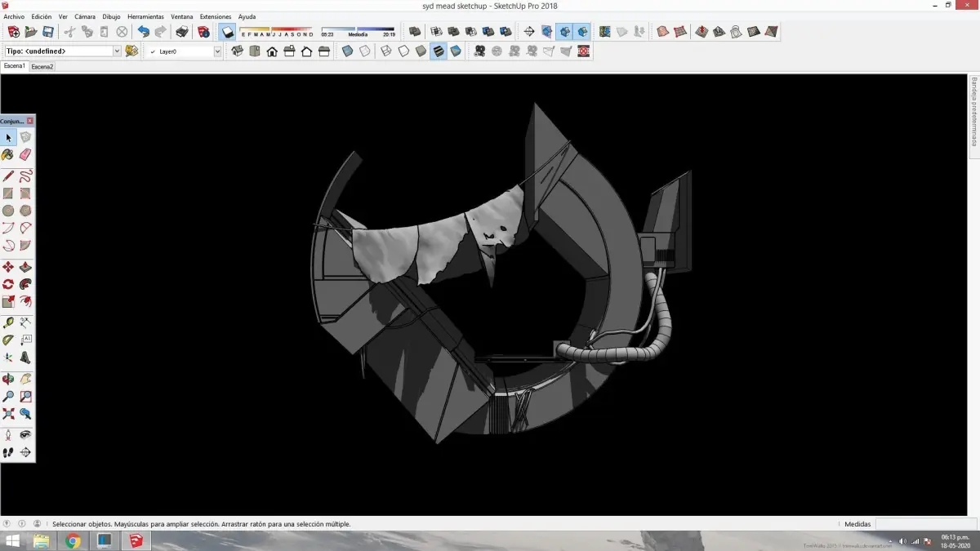The image size is (980, 551).
Task: Click the Medidas measurements input box
Action: pos(926,524)
